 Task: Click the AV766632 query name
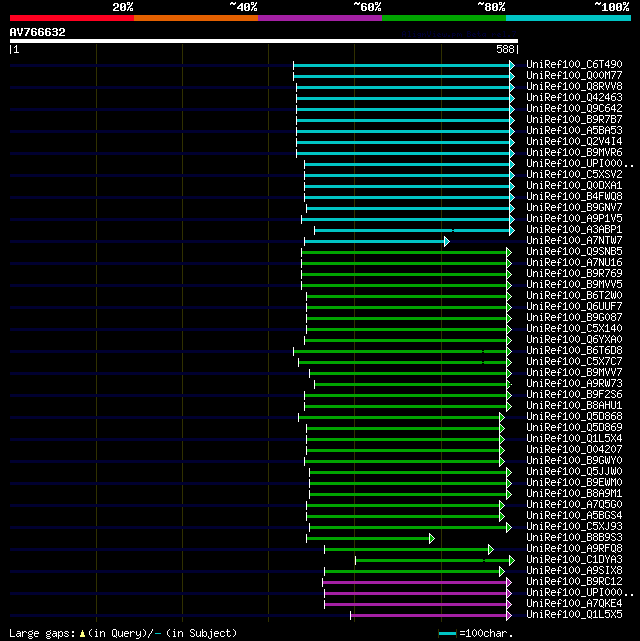tap(38, 32)
